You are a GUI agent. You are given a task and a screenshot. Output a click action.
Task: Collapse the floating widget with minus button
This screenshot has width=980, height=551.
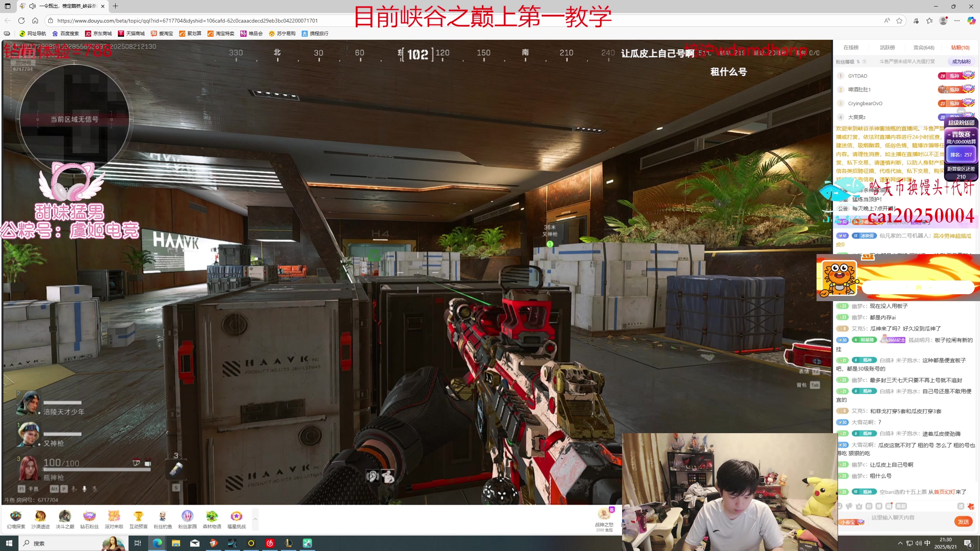coord(961,111)
